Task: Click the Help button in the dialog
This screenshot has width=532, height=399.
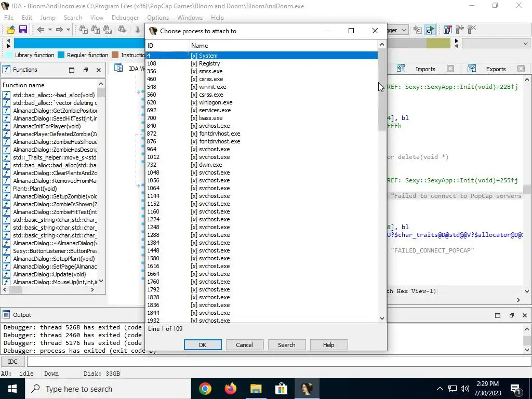Action: [x=328, y=345]
